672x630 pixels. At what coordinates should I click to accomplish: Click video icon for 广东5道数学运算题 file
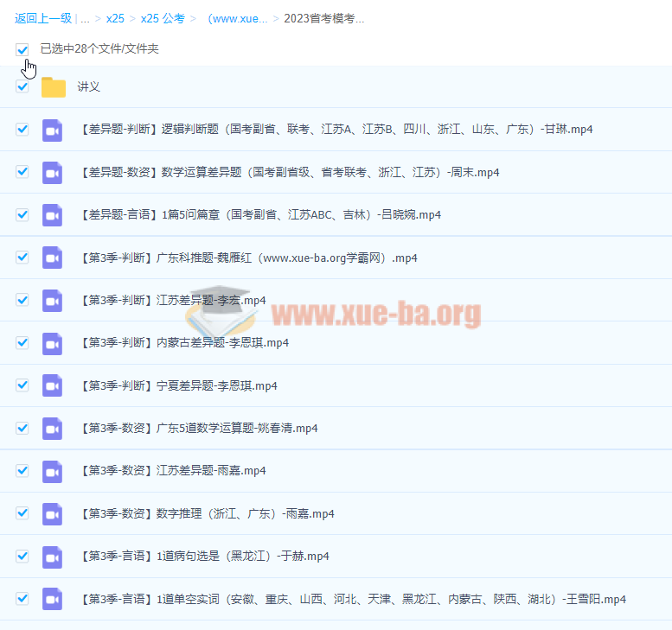53,428
